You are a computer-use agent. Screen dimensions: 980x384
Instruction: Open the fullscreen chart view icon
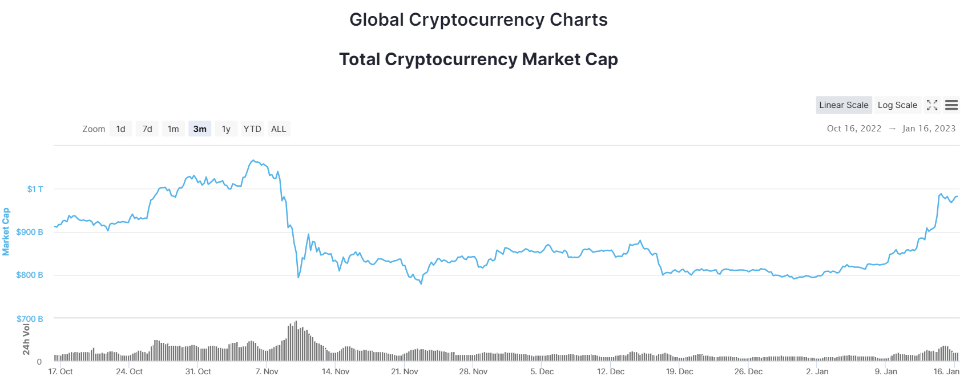(932, 105)
